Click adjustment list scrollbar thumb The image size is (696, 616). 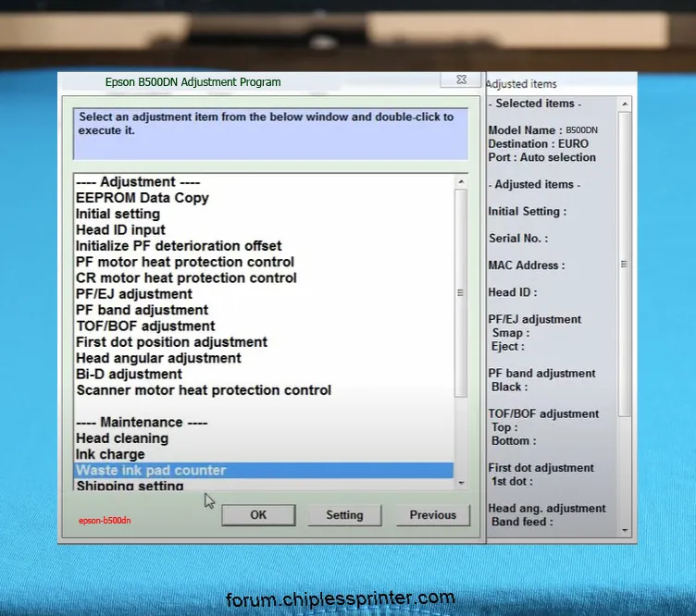point(461,292)
